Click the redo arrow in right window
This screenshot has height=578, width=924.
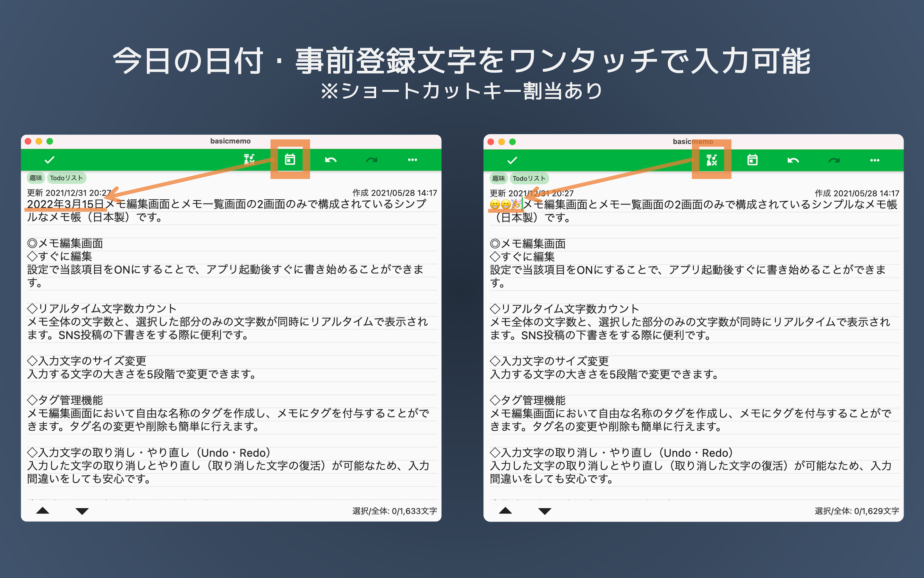tap(834, 160)
